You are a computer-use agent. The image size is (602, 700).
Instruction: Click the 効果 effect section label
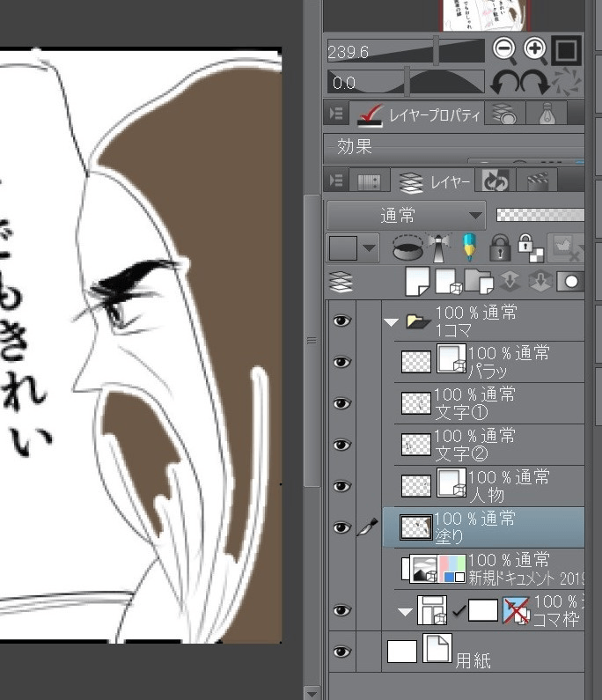[x=355, y=146]
